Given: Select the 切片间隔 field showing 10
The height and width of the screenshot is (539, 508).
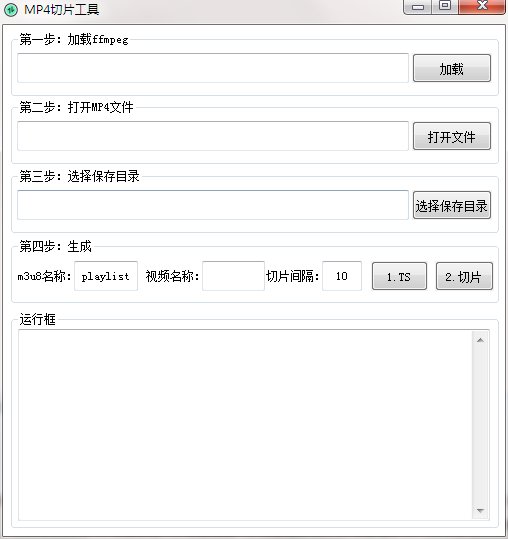Looking at the screenshot, I should [342, 276].
